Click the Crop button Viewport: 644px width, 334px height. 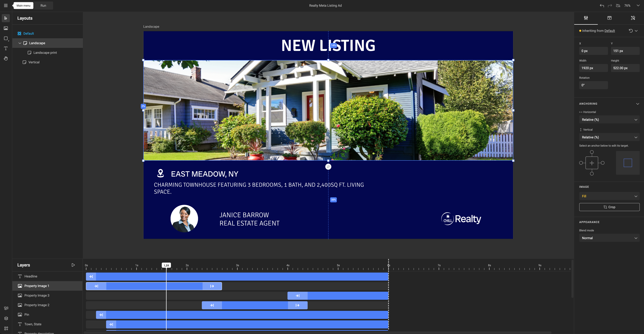tap(609, 207)
